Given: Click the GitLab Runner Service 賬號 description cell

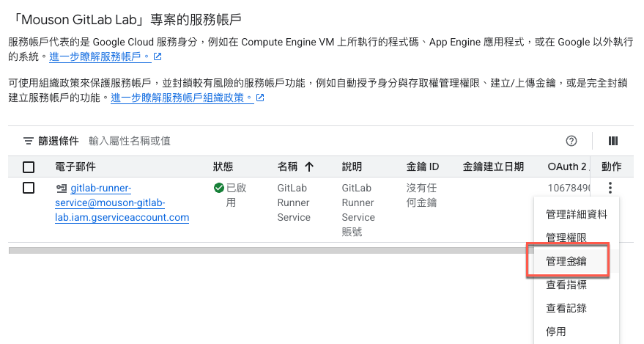Looking at the screenshot, I should coord(358,210).
